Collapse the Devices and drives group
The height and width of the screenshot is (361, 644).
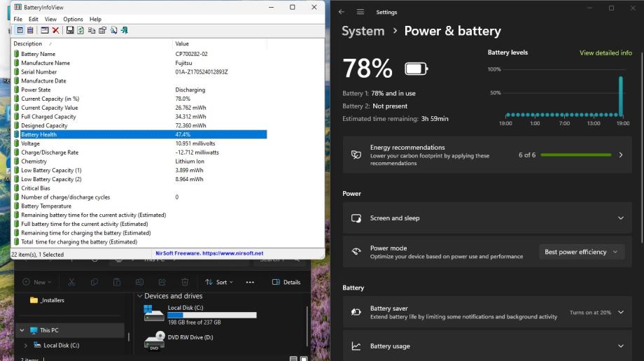[x=139, y=296]
